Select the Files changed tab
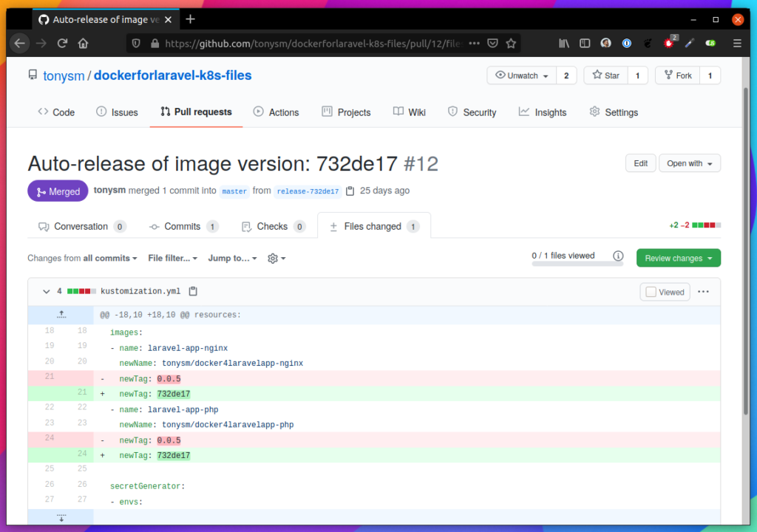Image resolution: width=757 pixels, height=532 pixels. coord(374,226)
